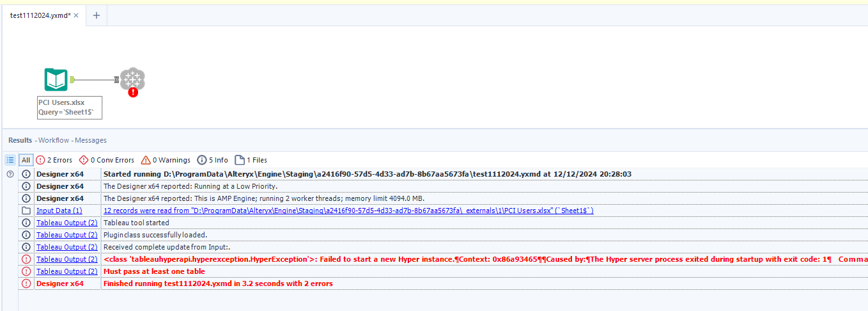The width and height of the screenshot is (868, 311).
Task: Close the test1112024.yxmd tab
Action: point(76,15)
